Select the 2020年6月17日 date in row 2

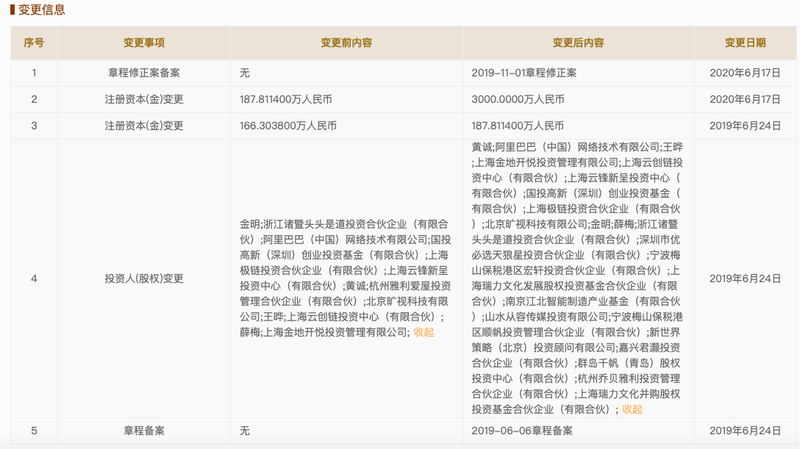[745, 99]
